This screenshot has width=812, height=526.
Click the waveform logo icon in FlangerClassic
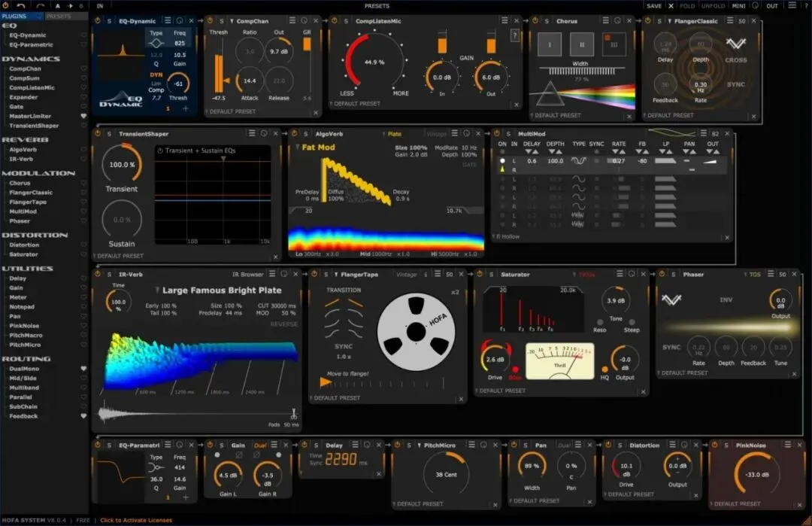tap(735, 44)
